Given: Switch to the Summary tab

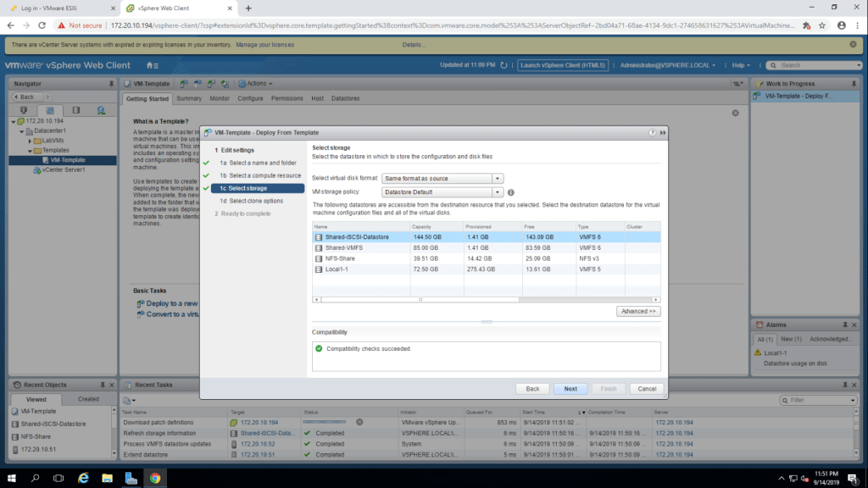Looking at the screenshot, I should 188,98.
